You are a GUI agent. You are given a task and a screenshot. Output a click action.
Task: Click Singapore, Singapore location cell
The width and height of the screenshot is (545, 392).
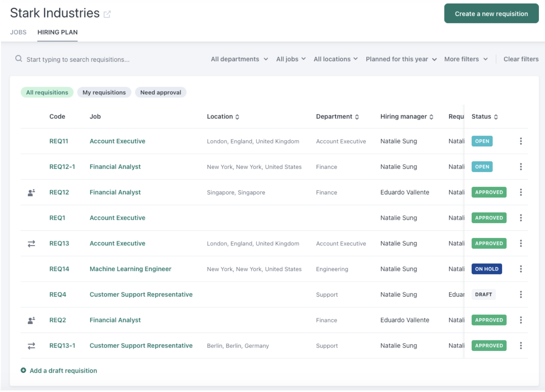point(236,192)
